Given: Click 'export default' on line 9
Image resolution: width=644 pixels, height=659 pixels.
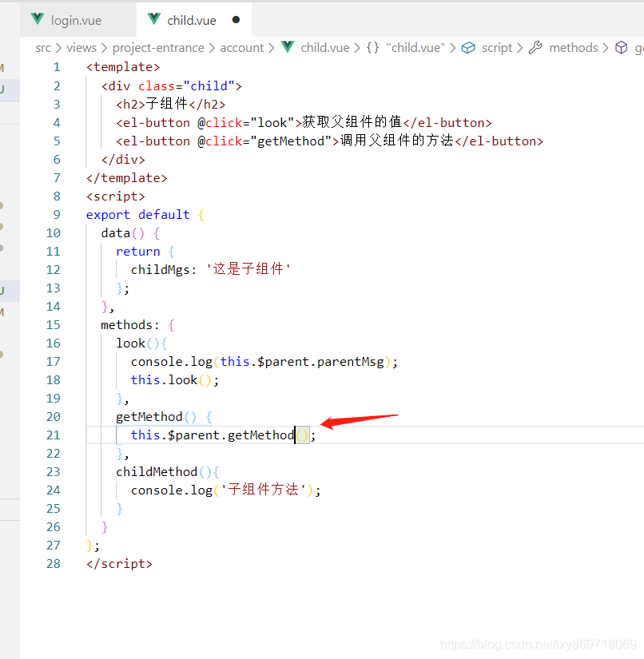Looking at the screenshot, I should coord(138,215).
